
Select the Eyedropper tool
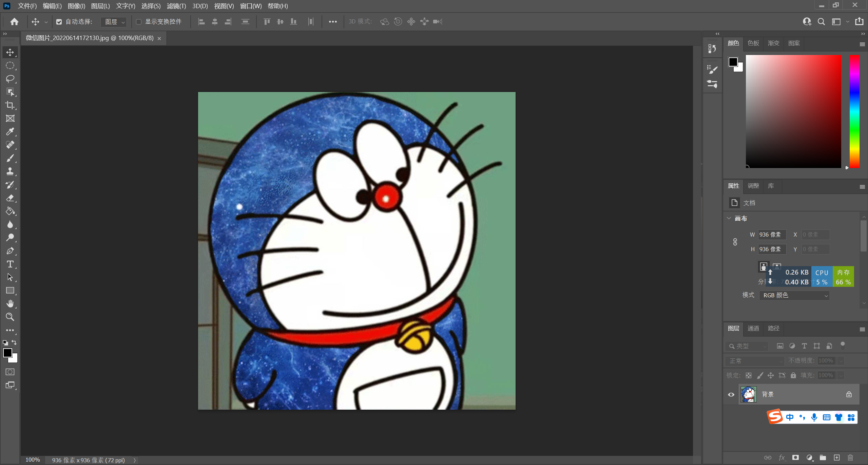click(10, 132)
